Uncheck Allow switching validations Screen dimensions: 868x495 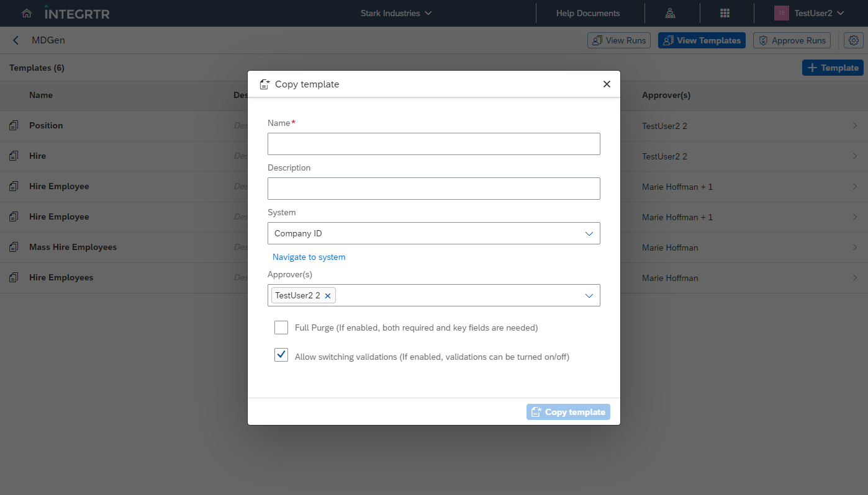tap(281, 354)
